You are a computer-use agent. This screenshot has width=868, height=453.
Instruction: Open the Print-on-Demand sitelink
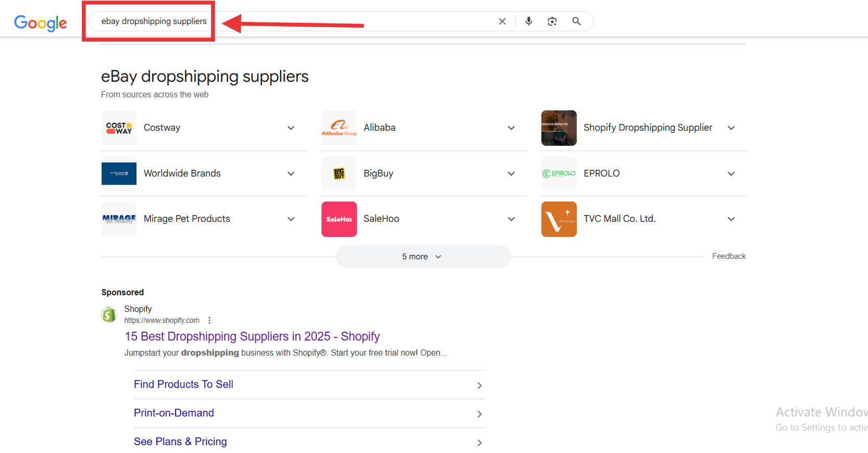pos(174,413)
